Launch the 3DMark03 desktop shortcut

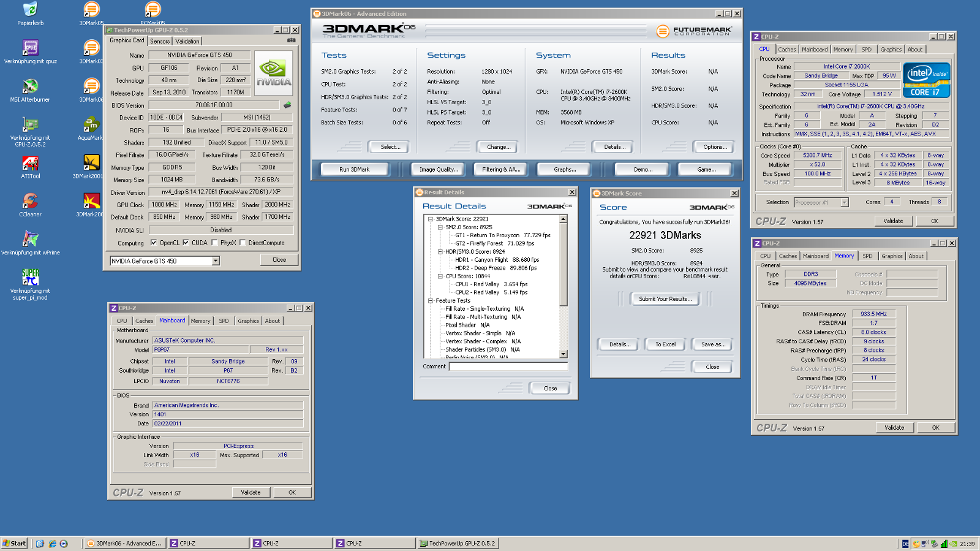tap(91, 52)
